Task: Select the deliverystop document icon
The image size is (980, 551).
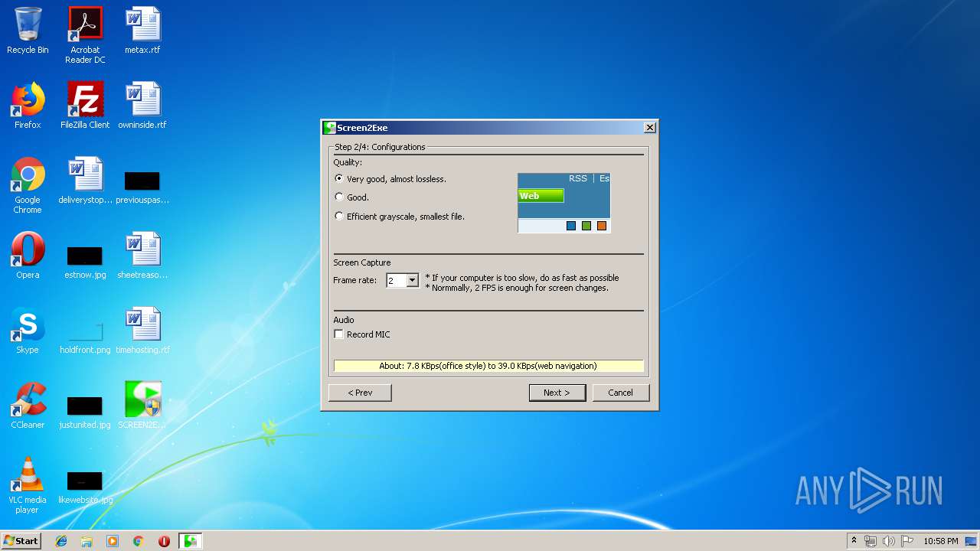Action: coord(85,181)
